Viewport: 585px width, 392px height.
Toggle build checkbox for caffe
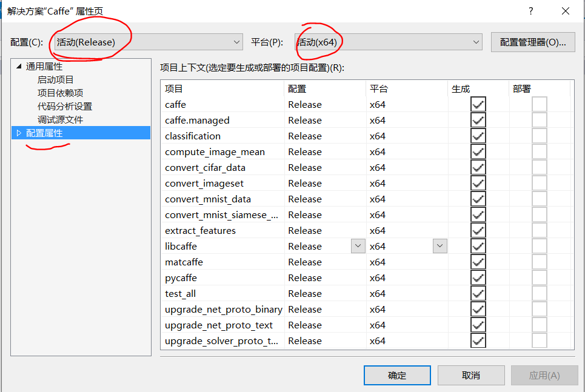coord(478,104)
